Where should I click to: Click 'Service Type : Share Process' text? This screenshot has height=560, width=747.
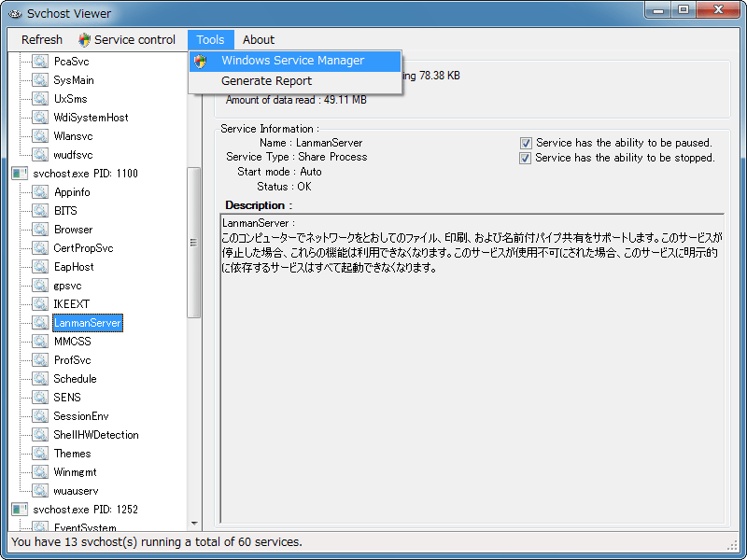click(x=296, y=157)
